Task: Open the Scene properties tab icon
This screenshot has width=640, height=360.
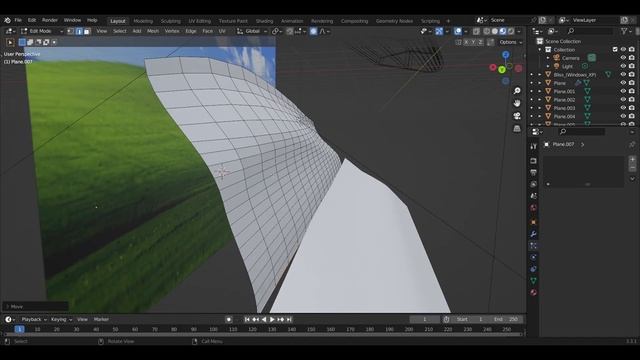Action: [x=533, y=196]
